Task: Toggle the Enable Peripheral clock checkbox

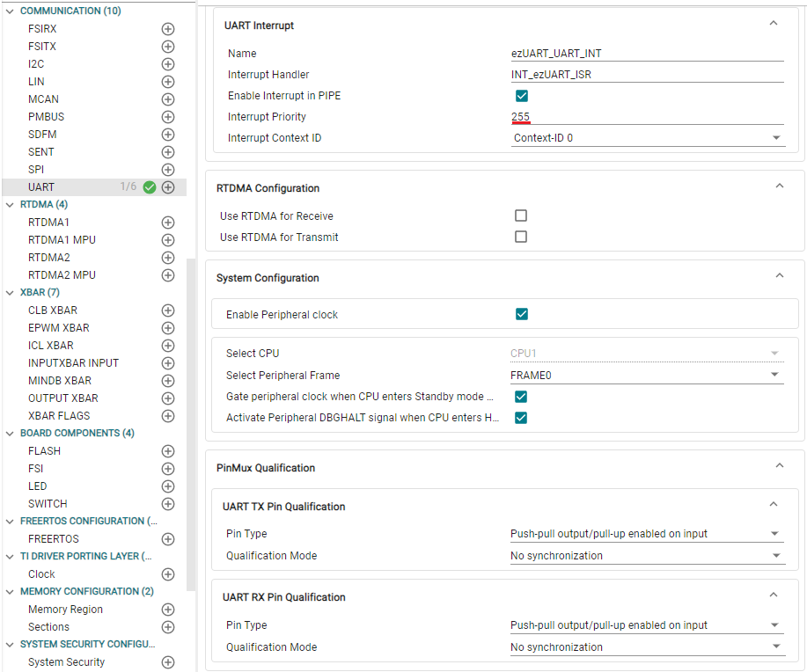Action: tap(521, 314)
